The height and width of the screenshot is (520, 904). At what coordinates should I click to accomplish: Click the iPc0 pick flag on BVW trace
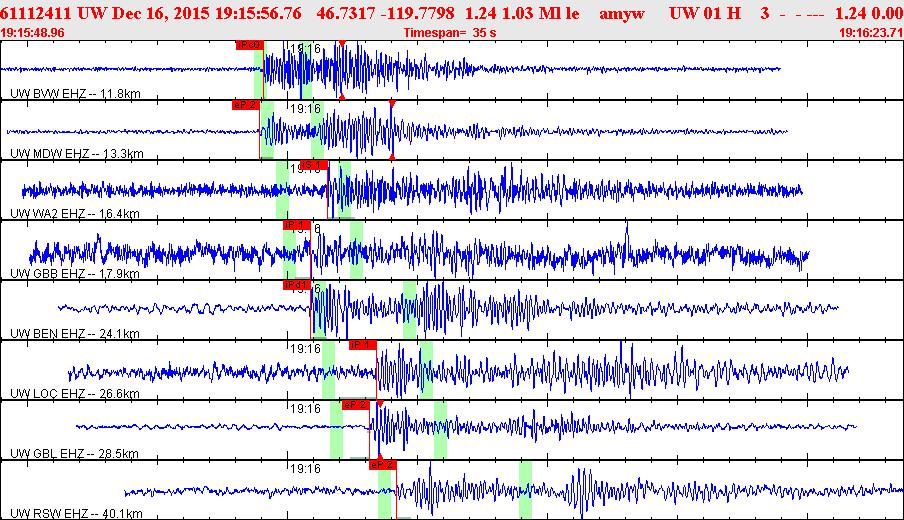coord(249,45)
